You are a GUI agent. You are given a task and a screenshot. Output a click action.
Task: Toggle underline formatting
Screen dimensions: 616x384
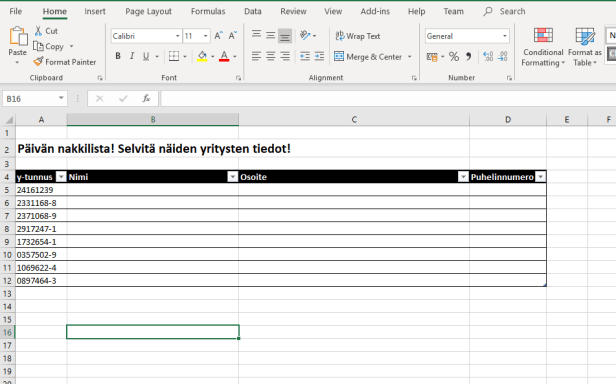(x=146, y=56)
